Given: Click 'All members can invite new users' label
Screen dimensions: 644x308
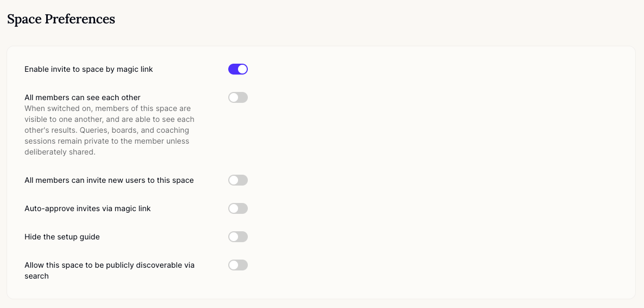Looking at the screenshot, I should [109, 180].
